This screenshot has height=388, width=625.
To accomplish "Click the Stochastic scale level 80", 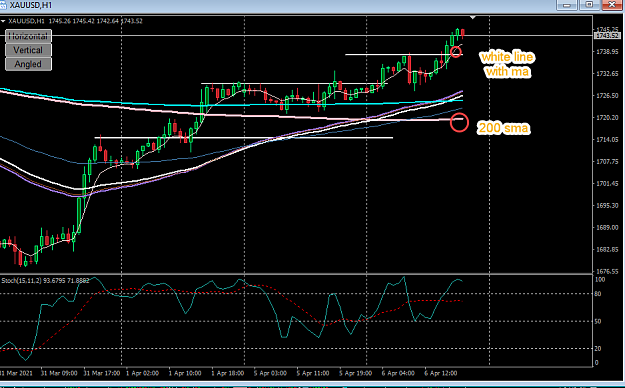I will [598, 294].
